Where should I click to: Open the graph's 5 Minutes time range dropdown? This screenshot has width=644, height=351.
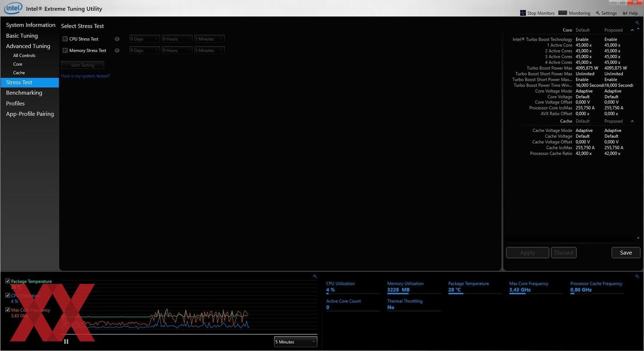[x=295, y=342]
